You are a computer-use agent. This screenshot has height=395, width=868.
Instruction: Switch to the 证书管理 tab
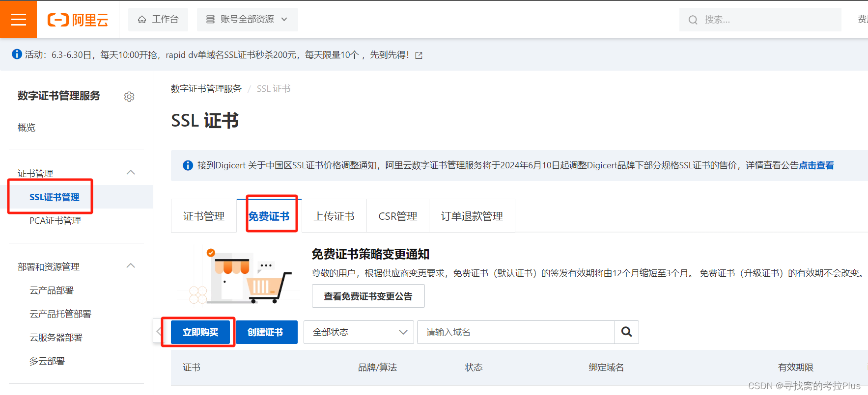(204, 216)
